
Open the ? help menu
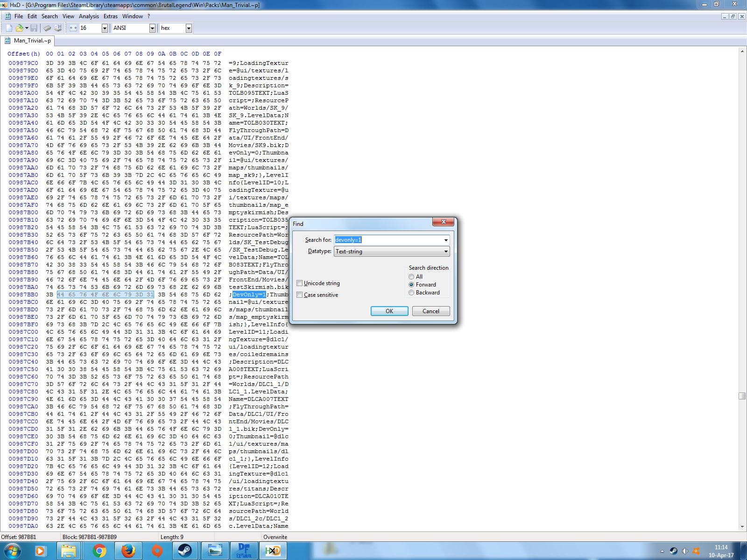[x=149, y=16]
